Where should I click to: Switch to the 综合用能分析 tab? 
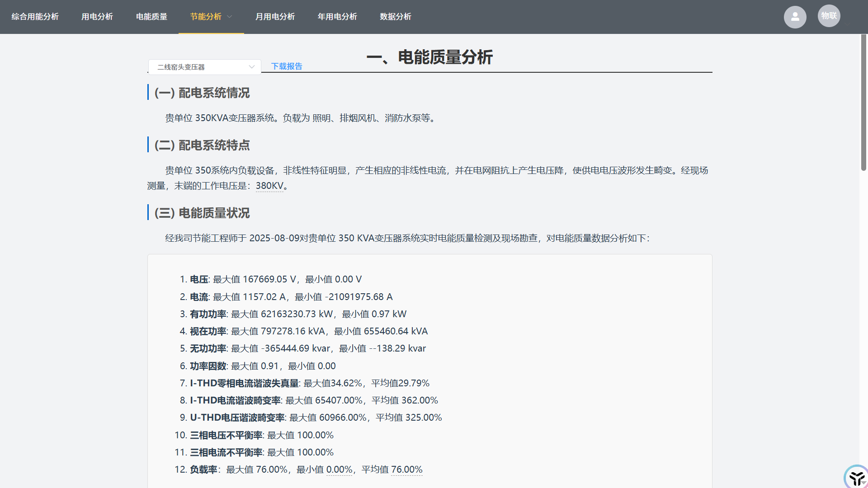35,17
